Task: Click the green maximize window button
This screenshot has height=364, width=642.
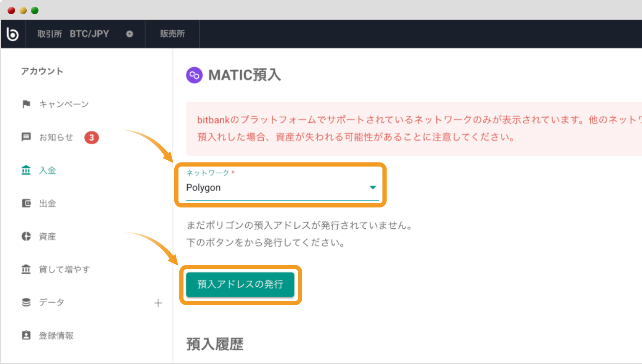Action: (35, 10)
